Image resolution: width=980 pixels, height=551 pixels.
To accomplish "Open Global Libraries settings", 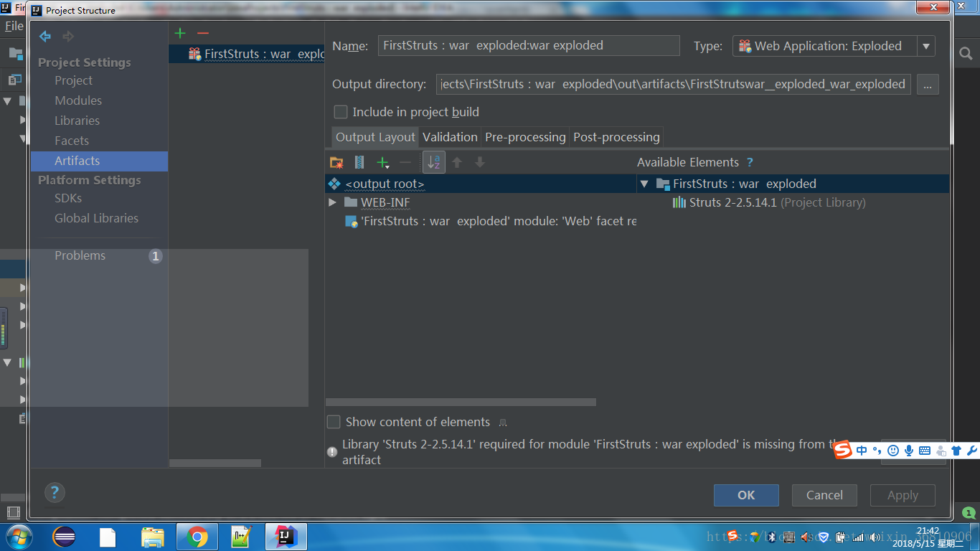I will point(97,218).
